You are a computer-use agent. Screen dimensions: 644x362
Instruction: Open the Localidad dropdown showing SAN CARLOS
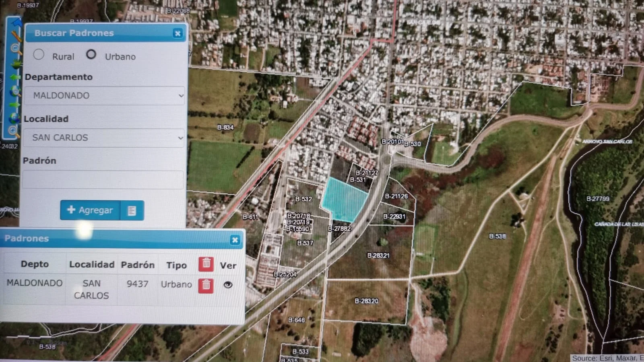(104, 138)
